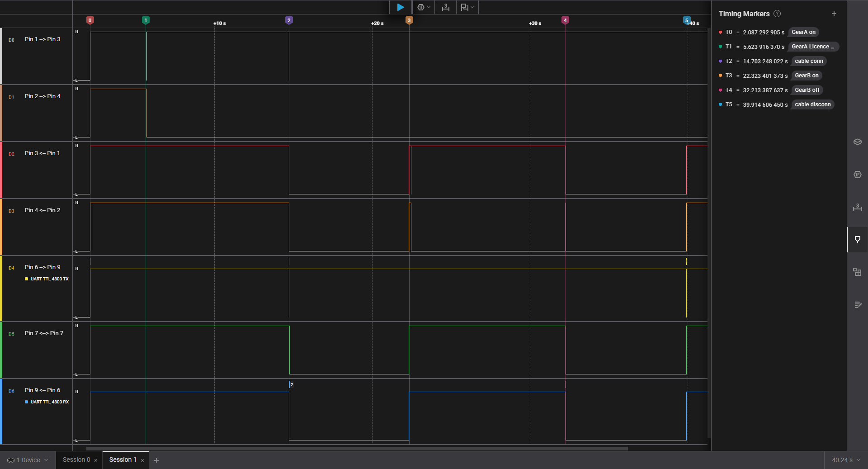Open the Notes panel icon in the sidebar
The image size is (868, 469).
pos(857,305)
